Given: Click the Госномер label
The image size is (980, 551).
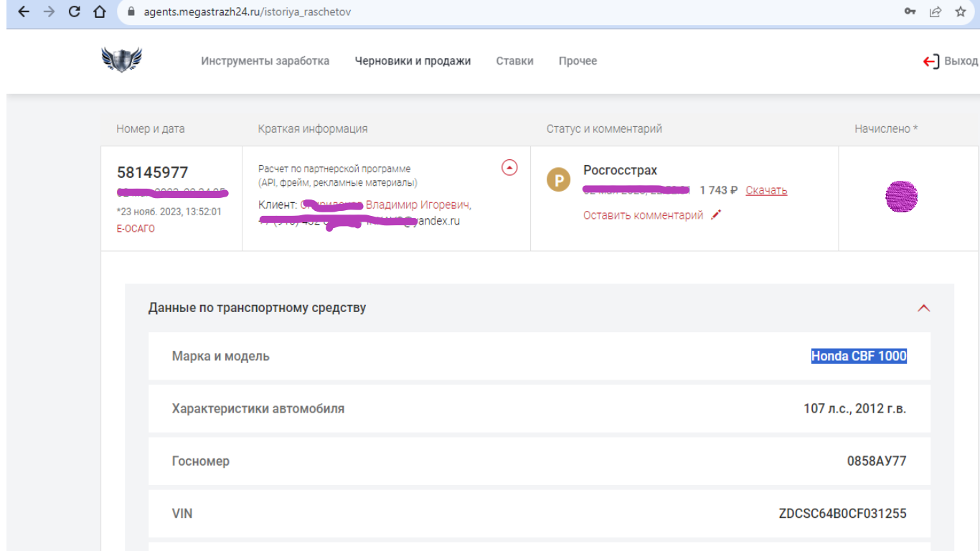Looking at the screenshot, I should point(201,461).
